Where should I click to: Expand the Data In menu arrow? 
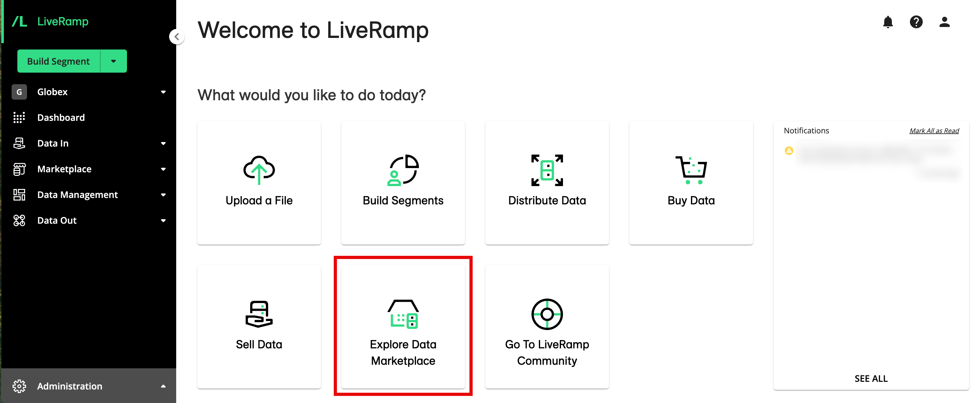(163, 143)
